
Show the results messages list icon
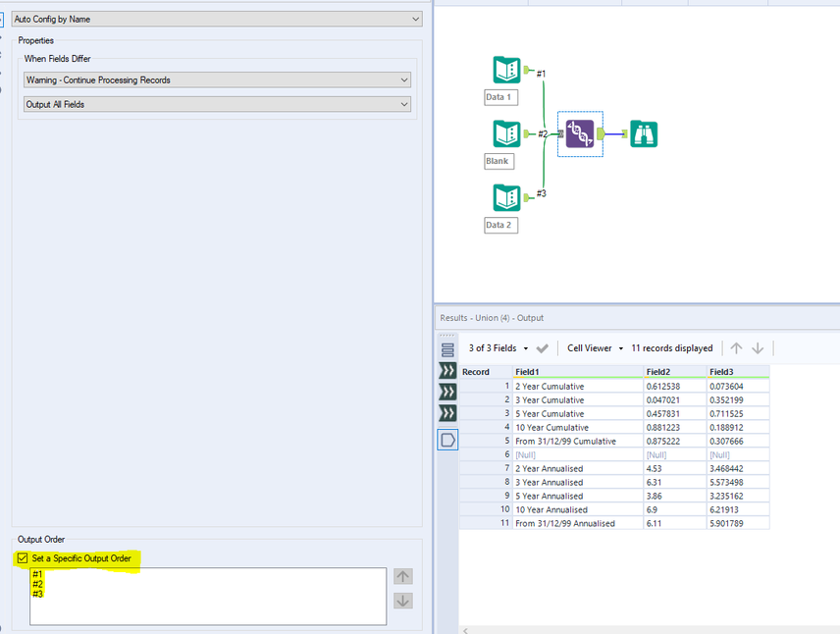(447, 350)
